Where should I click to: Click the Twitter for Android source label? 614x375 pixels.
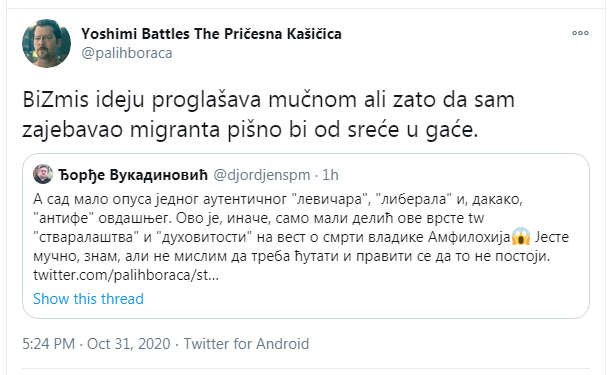tap(246, 344)
